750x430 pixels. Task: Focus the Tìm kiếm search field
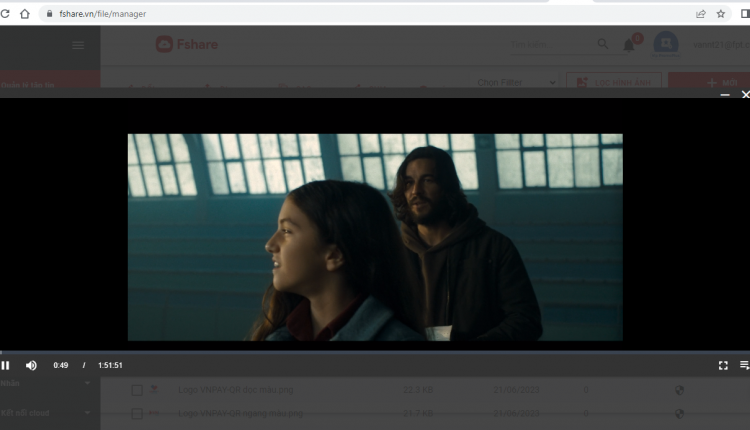pos(550,45)
